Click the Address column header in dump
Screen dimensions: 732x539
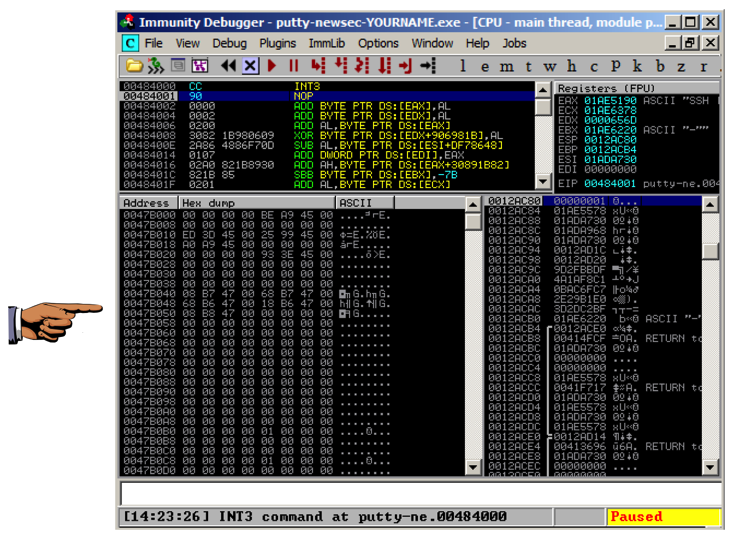(x=149, y=203)
